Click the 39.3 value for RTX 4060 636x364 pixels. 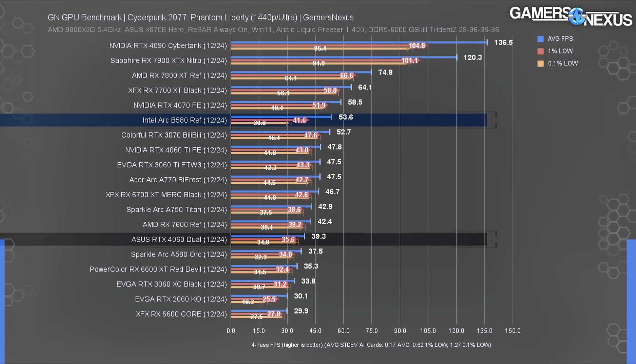pos(319,236)
